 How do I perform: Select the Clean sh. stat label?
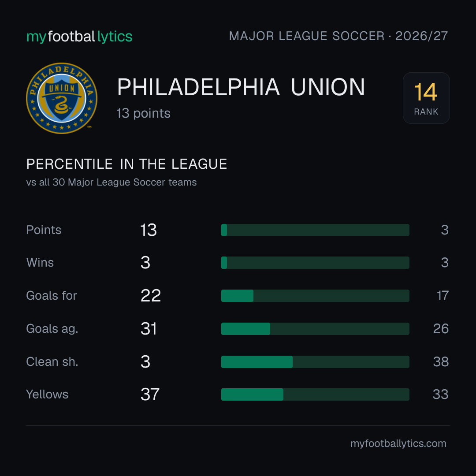click(52, 361)
